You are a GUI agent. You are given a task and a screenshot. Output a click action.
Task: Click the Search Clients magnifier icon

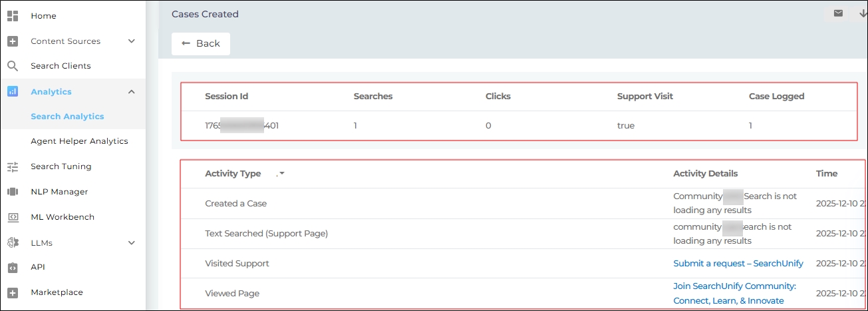[x=13, y=66]
